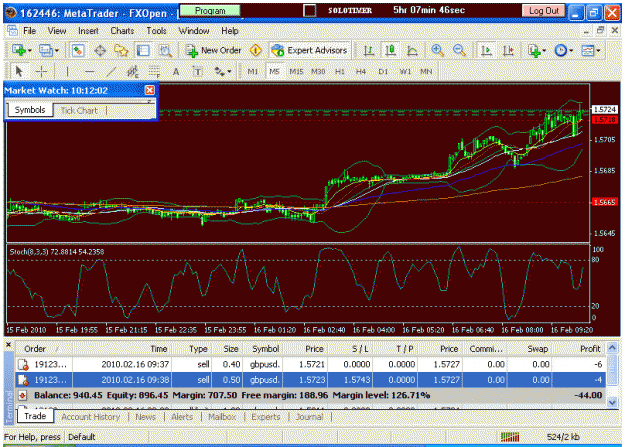
Task: Zoom in the chart
Action: point(438,51)
